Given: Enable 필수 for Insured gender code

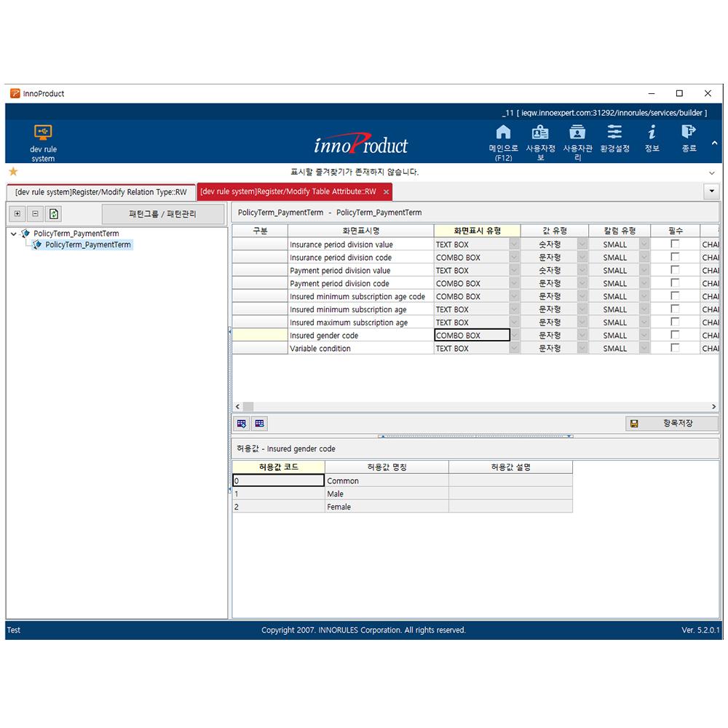Looking at the screenshot, I should click(674, 335).
